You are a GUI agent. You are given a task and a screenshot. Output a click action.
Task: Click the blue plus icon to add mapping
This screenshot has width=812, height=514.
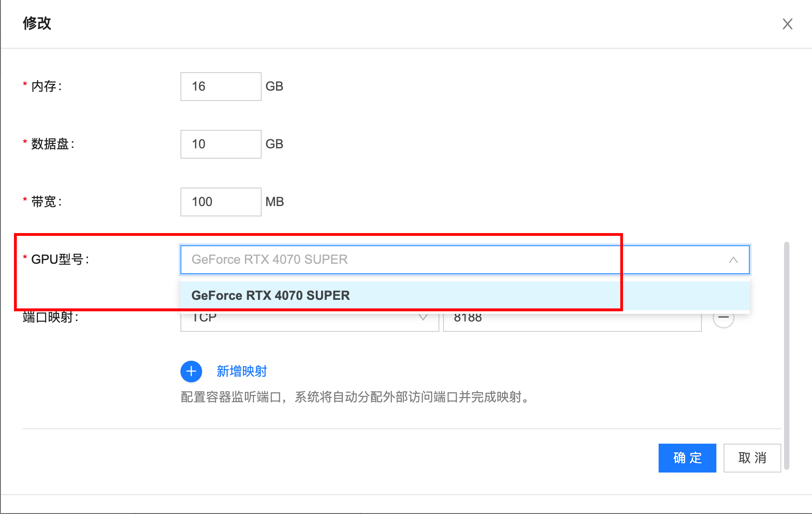(191, 372)
